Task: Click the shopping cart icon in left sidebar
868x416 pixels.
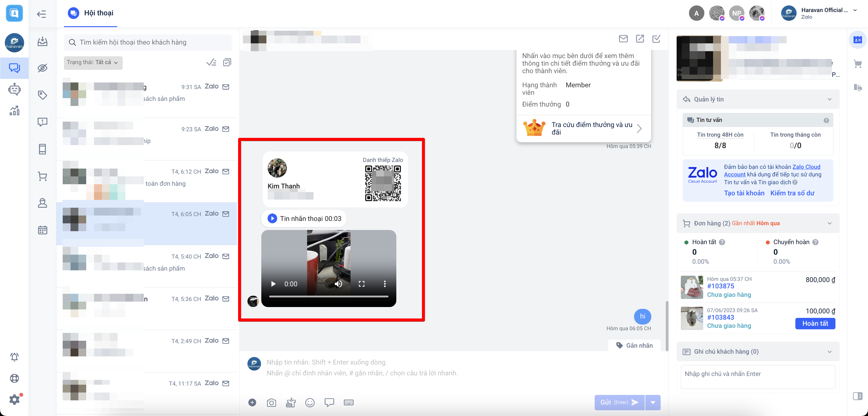Action: click(42, 176)
